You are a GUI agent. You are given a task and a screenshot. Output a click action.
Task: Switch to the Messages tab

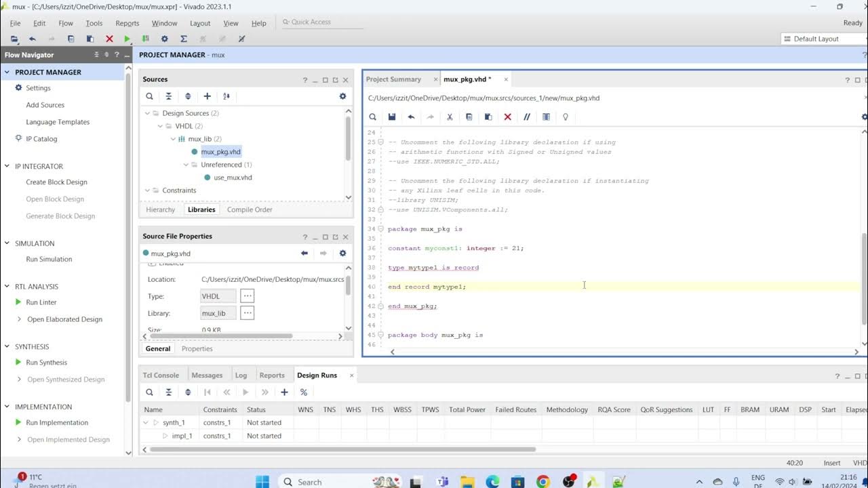pos(207,375)
